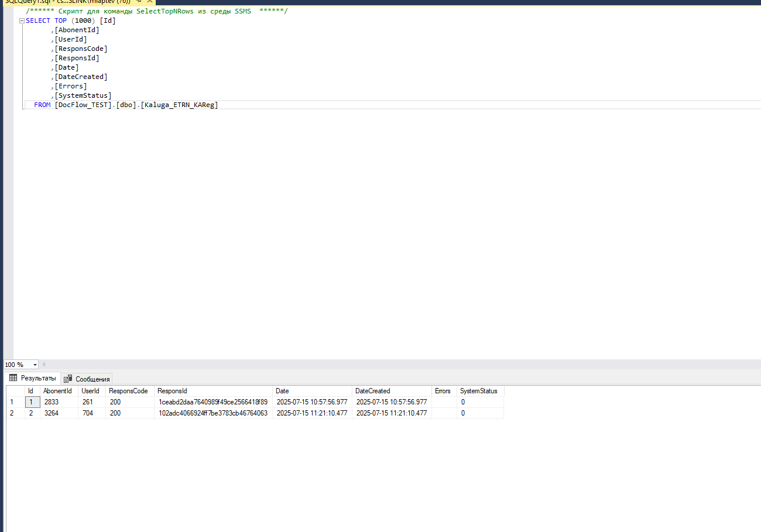761x532 pixels.
Task: Click the Errors column header in results
Action: click(x=444, y=391)
